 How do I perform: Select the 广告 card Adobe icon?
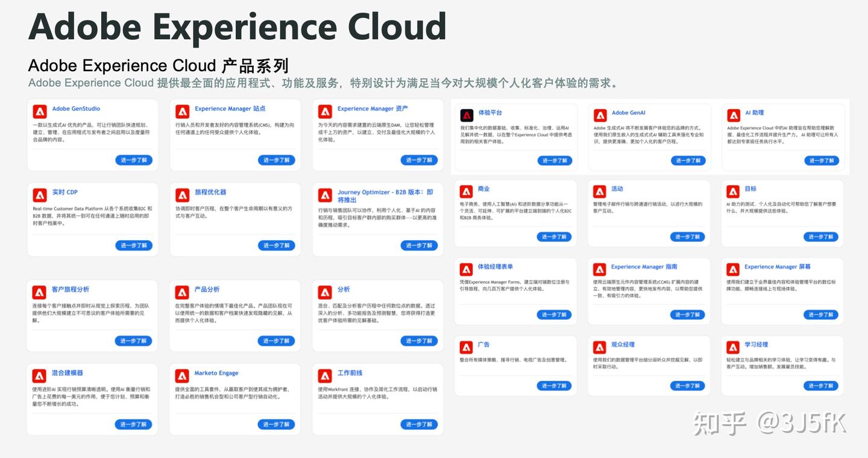pyautogui.click(x=468, y=347)
